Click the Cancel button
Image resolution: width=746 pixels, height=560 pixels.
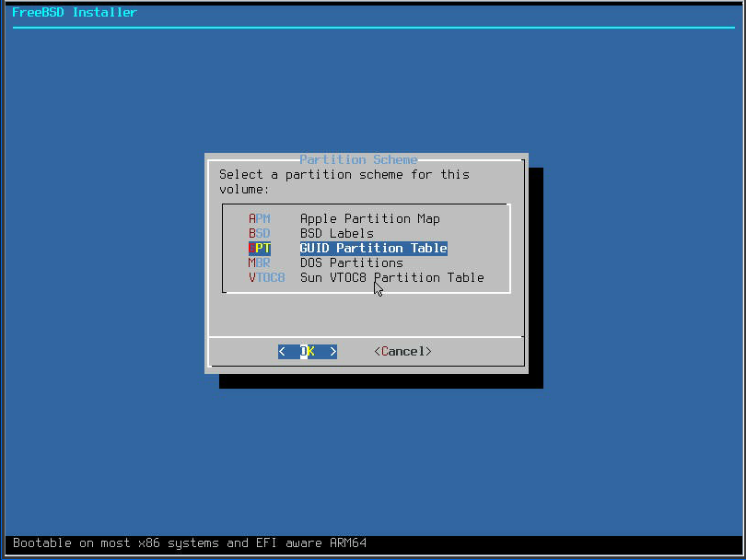402,352
